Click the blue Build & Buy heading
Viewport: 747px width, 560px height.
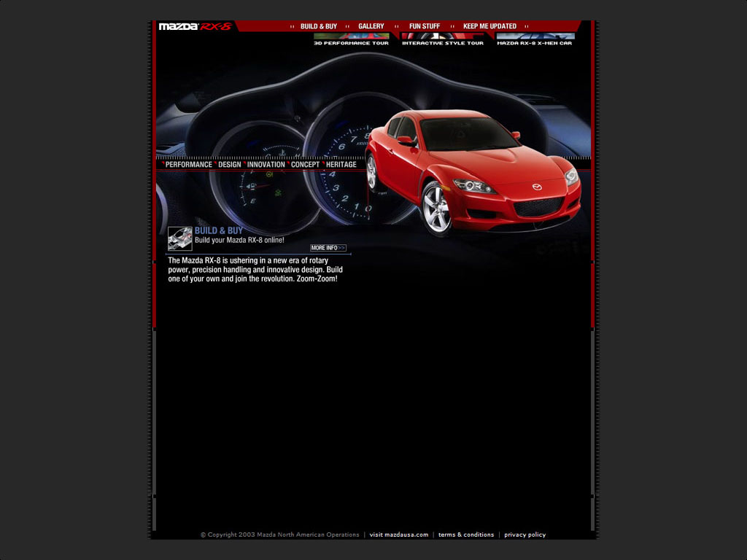219,230
